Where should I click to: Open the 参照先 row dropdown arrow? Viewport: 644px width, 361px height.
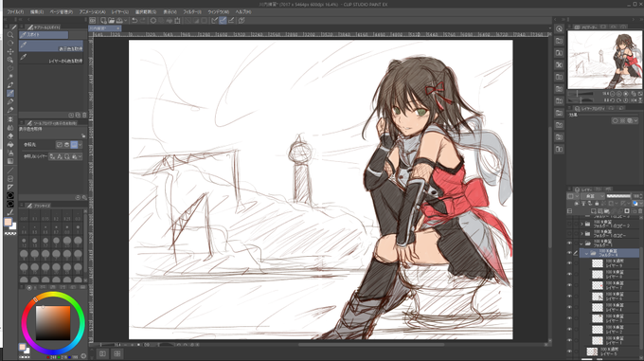tap(80, 145)
